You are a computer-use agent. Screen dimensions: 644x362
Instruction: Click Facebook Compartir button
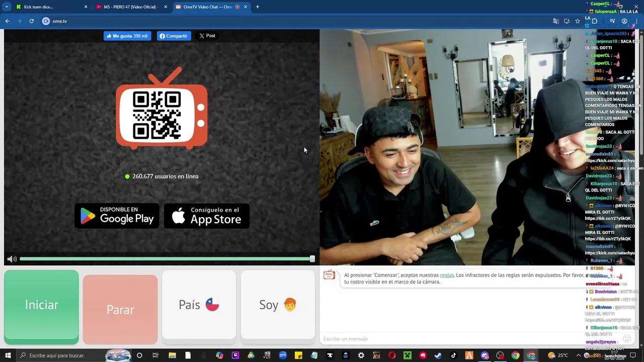tap(174, 36)
